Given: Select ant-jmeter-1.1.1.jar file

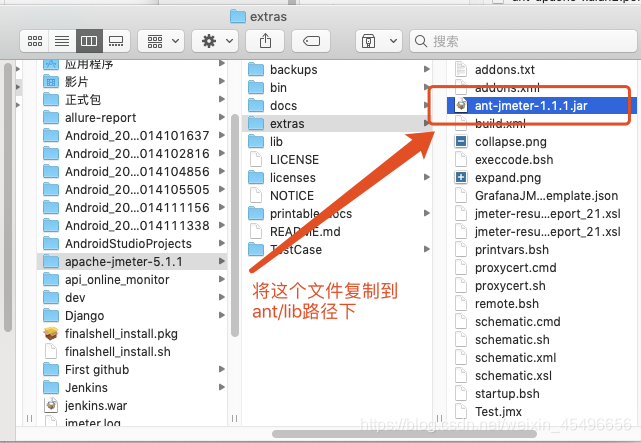Looking at the screenshot, I should (542, 105).
